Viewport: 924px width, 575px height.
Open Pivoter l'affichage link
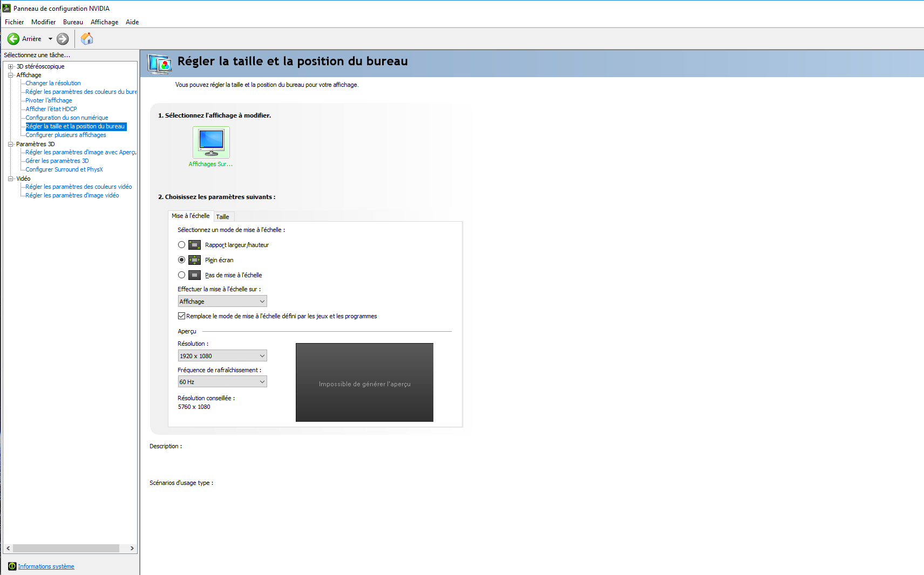49,100
